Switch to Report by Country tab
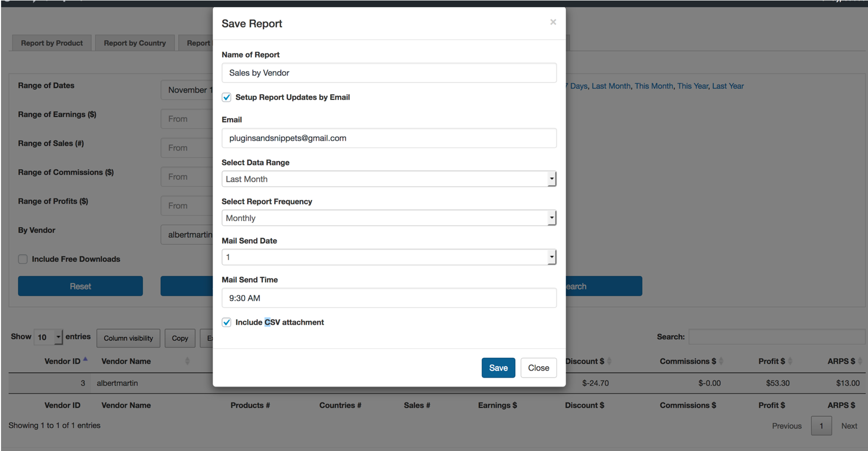The image size is (868, 451). (135, 43)
